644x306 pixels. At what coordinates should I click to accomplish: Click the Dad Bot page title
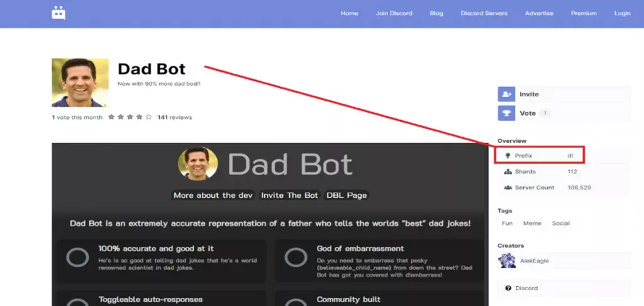click(152, 69)
